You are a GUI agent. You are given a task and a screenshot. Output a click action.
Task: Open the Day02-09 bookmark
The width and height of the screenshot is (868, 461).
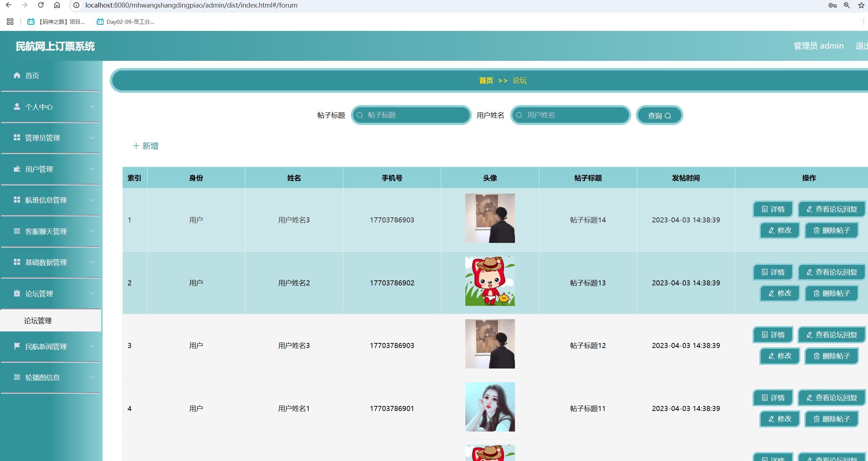click(x=126, y=22)
